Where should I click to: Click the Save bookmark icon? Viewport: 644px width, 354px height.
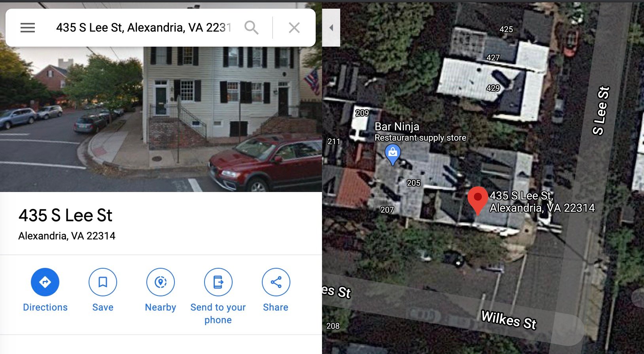pyautogui.click(x=103, y=282)
